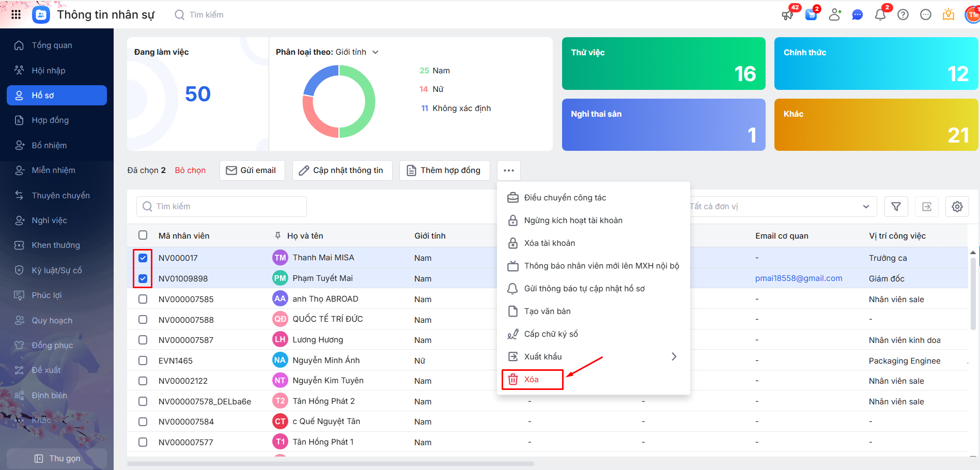The width and height of the screenshot is (980, 470).
Task: Expand the Xuất khẩu submenu arrow
Action: (x=674, y=356)
